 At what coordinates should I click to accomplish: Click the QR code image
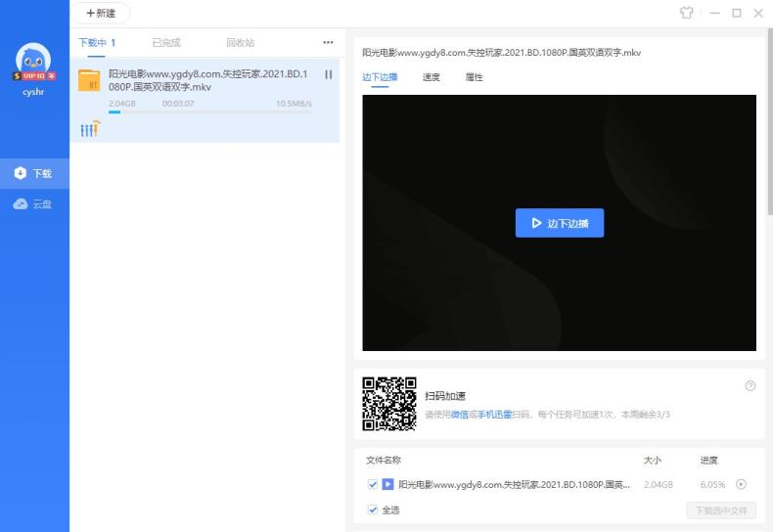389,404
